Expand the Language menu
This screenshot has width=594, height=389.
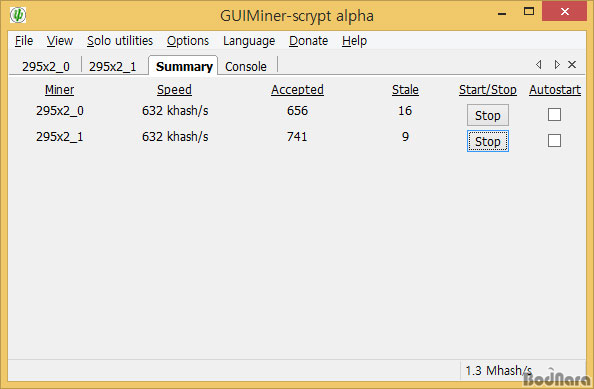[x=249, y=41]
